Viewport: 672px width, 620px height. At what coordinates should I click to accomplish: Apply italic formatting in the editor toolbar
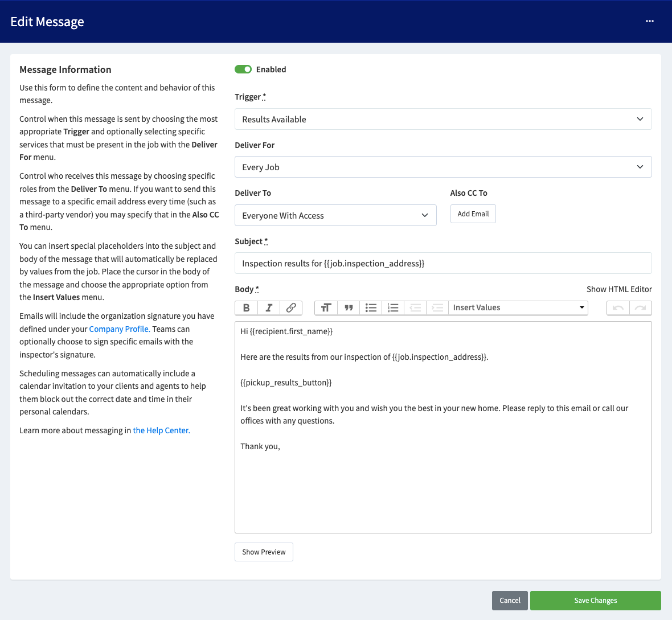(x=269, y=308)
